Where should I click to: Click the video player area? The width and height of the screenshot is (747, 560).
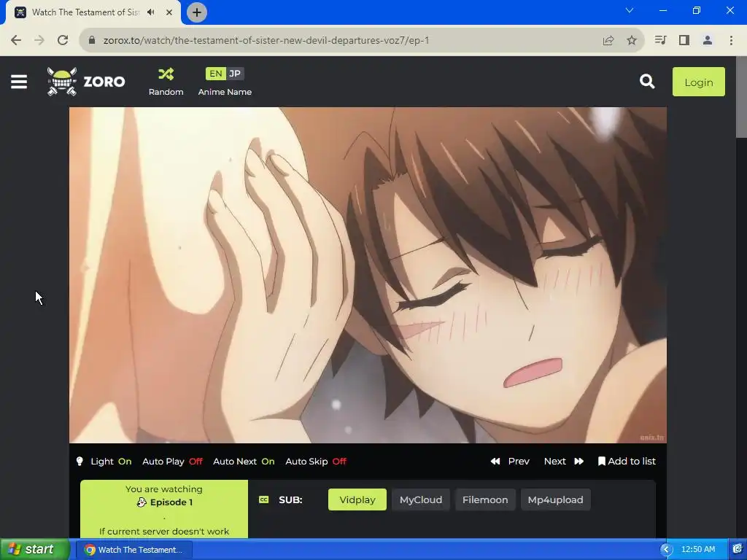coord(368,275)
